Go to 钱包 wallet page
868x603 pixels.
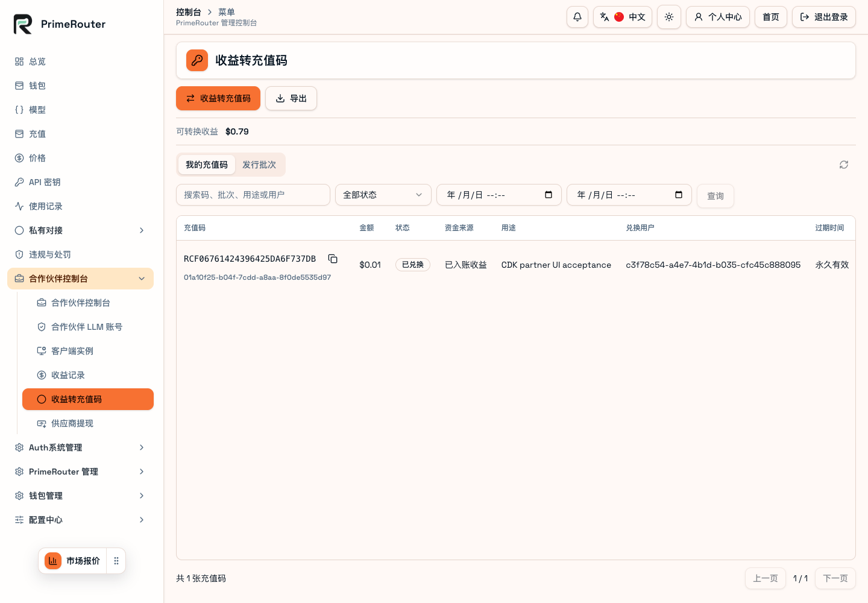[81, 86]
